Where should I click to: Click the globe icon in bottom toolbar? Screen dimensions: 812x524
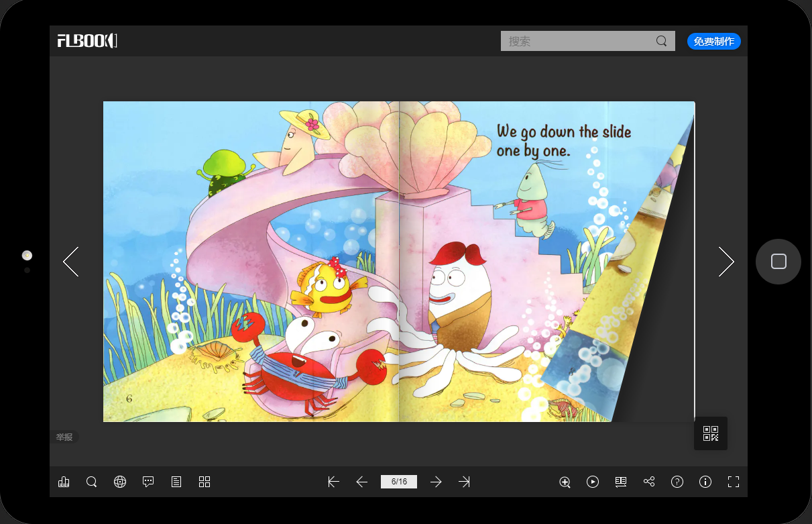click(x=120, y=482)
